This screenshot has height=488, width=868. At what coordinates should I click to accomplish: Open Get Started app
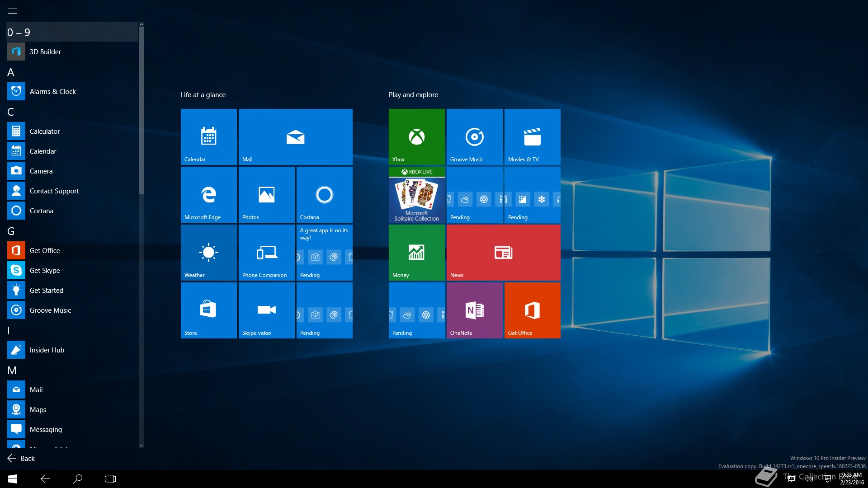click(72, 291)
